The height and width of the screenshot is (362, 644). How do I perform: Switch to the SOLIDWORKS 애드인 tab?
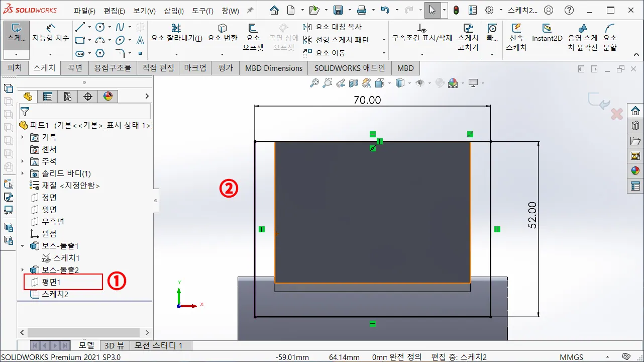(x=350, y=68)
